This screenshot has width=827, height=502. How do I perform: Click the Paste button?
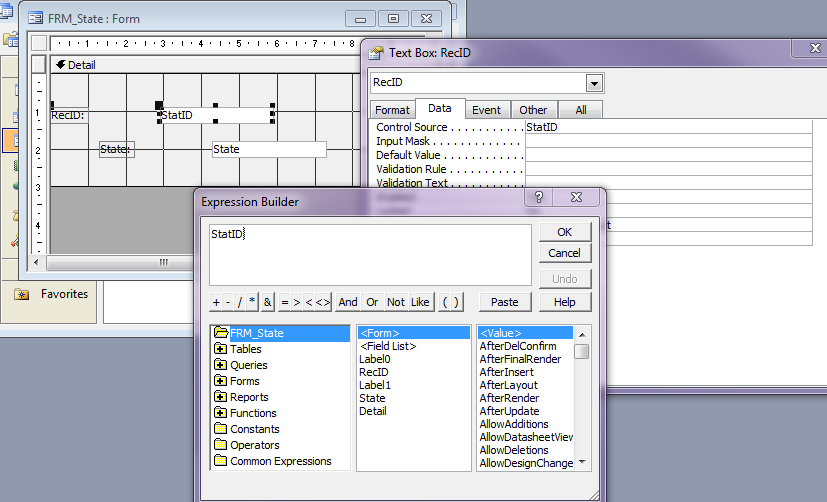click(505, 302)
